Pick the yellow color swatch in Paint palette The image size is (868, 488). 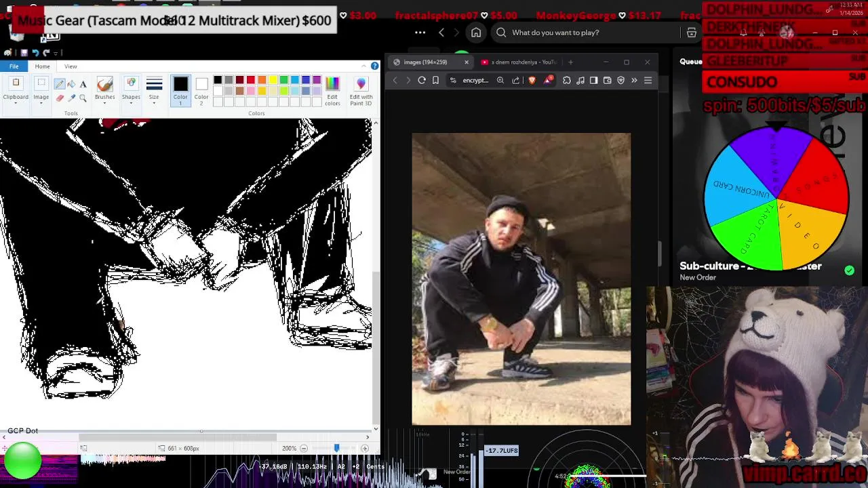click(x=273, y=80)
